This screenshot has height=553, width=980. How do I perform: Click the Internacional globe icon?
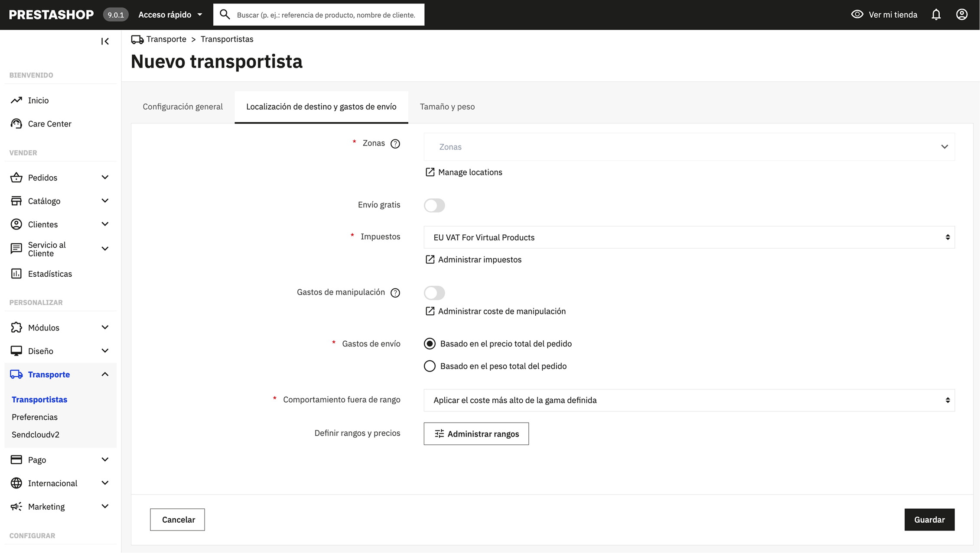click(16, 483)
